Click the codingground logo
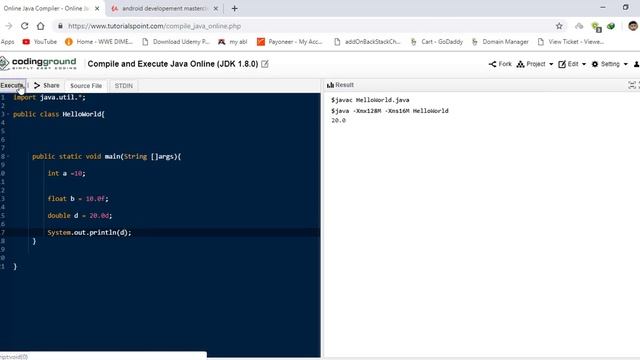The height and width of the screenshot is (360, 640). pyautogui.click(x=38, y=63)
